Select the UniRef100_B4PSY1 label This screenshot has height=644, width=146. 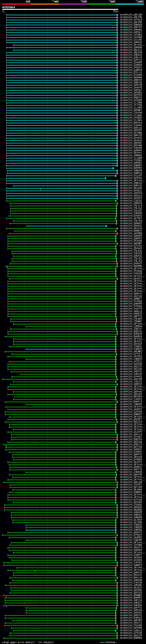pyautogui.click(x=131, y=615)
